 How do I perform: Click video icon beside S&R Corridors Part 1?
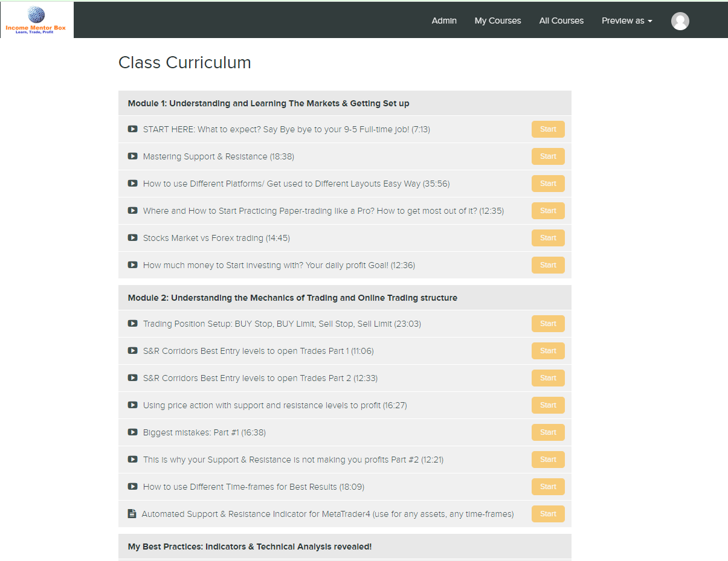pyautogui.click(x=133, y=351)
